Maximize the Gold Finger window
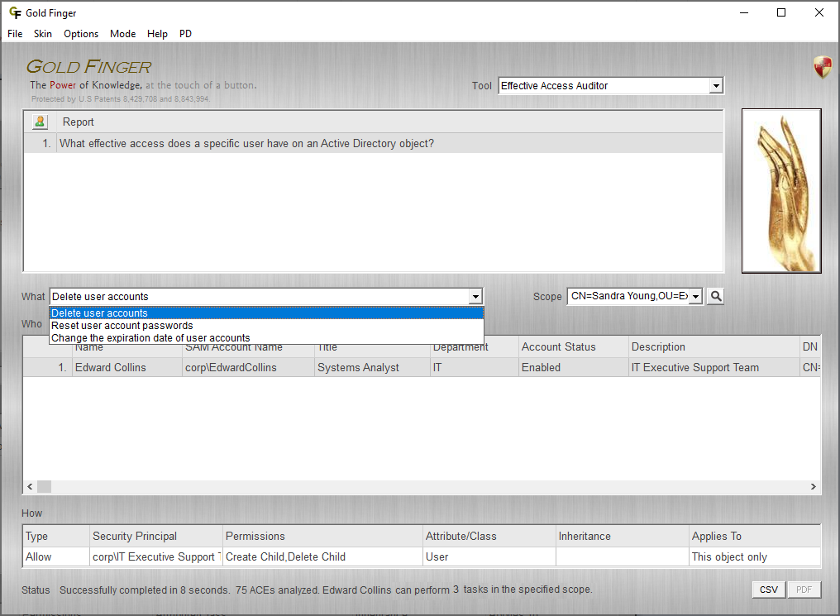The width and height of the screenshot is (840, 616). (x=781, y=12)
